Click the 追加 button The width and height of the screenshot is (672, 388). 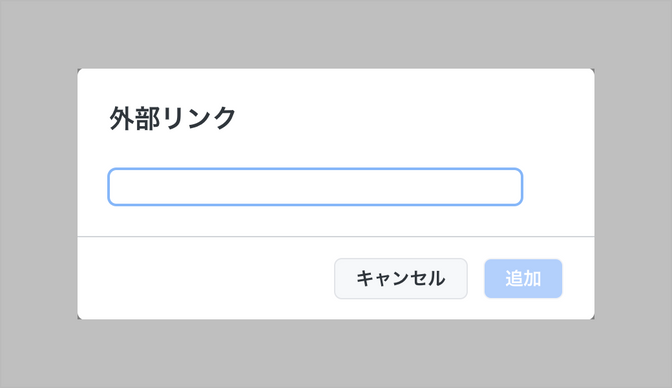(523, 279)
